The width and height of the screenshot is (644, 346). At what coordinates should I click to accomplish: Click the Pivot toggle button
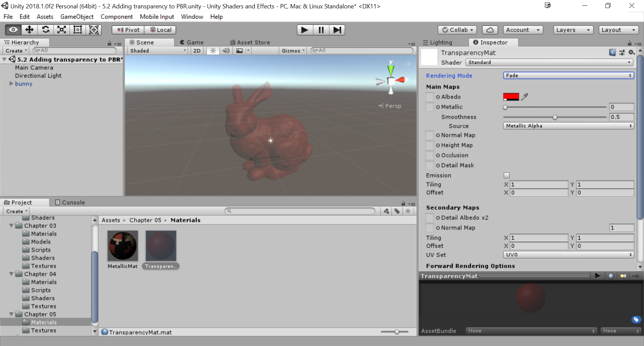coord(128,30)
